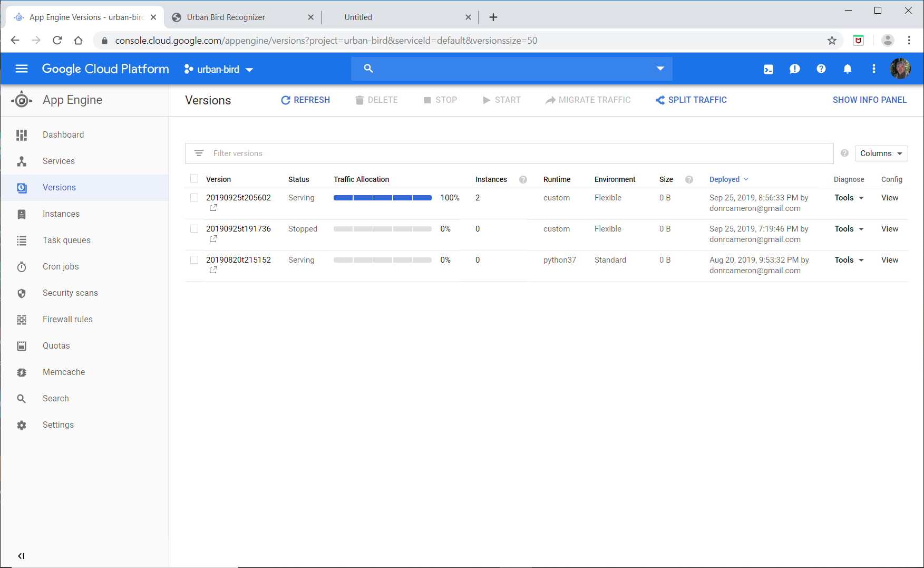Open Firewall rules in the sidebar

click(x=84, y=320)
